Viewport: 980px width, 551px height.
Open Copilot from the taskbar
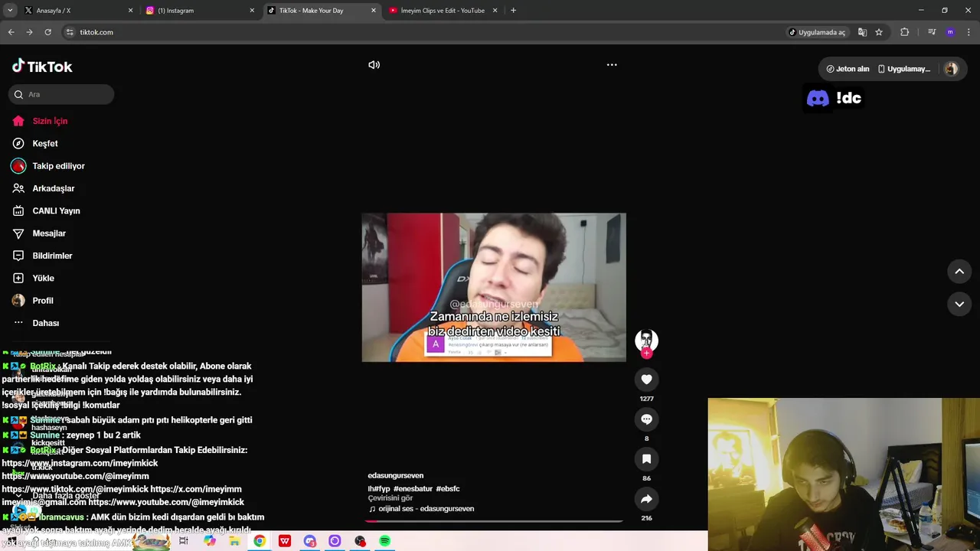pyautogui.click(x=209, y=541)
